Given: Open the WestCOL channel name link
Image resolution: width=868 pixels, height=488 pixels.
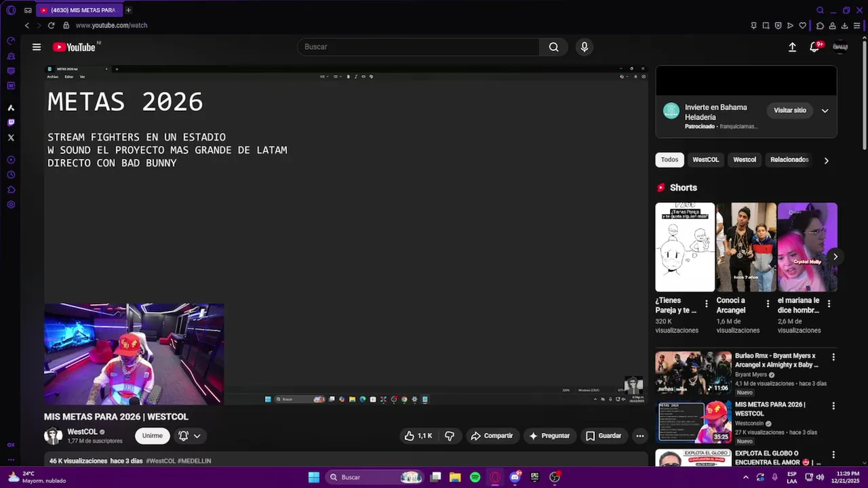Looking at the screenshot, I should [82, 432].
